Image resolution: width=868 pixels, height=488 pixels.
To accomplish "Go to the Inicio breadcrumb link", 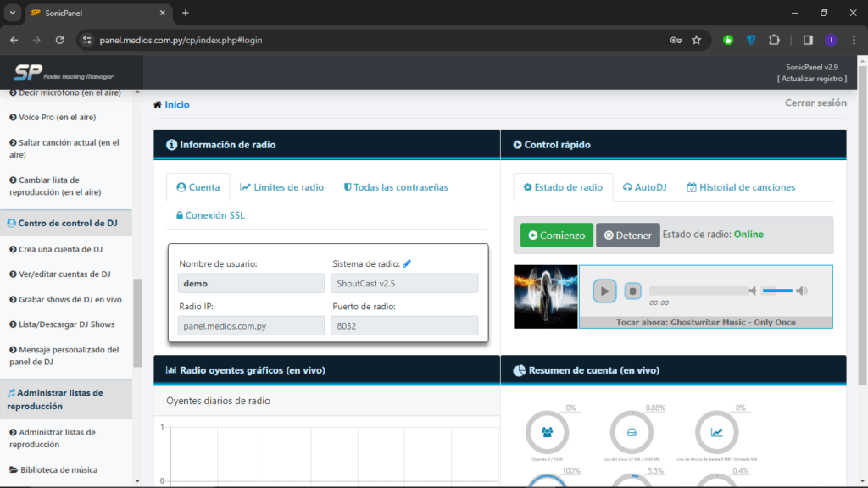I will click(x=177, y=104).
